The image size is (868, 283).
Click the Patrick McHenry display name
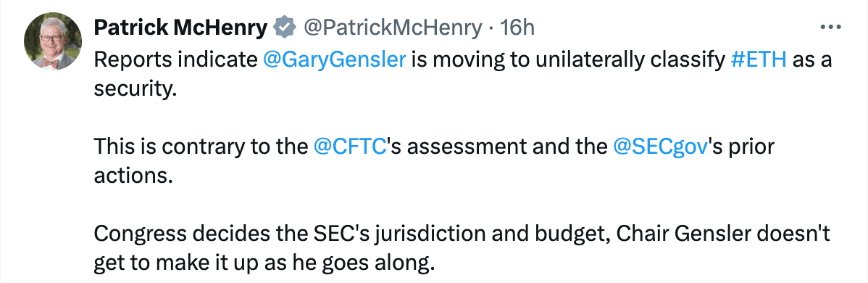point(180,27)
